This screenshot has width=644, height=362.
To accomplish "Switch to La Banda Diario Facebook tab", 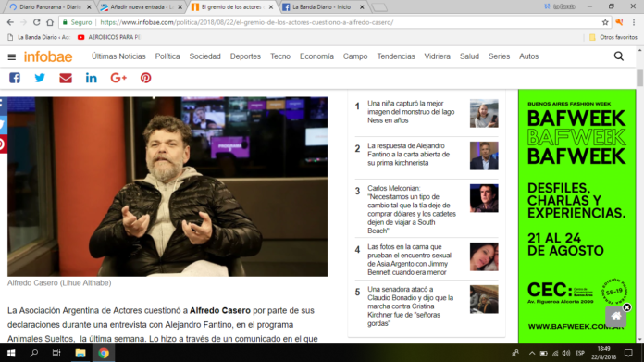I will point(322,7).
